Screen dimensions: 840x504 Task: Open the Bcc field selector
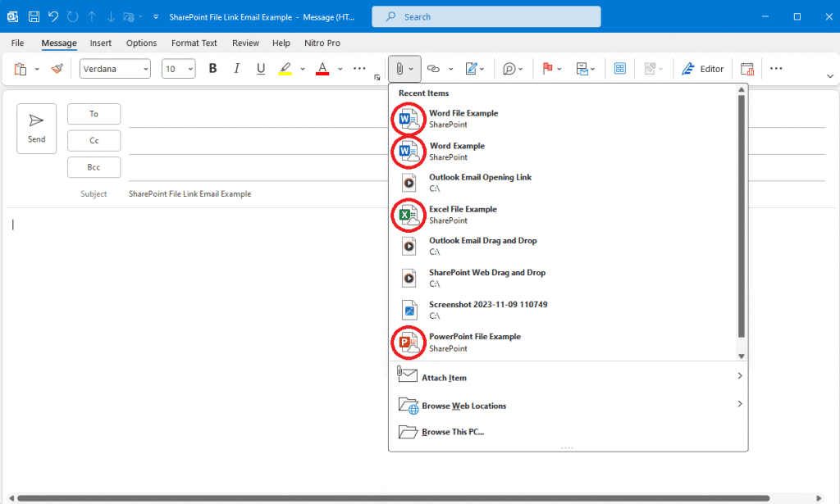pos(94,166)
